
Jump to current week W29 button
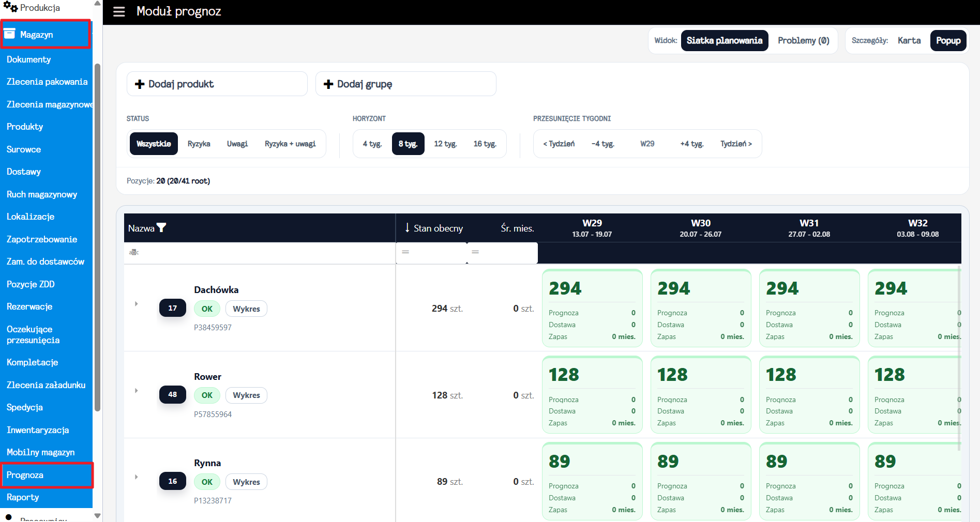click(647, 144)
